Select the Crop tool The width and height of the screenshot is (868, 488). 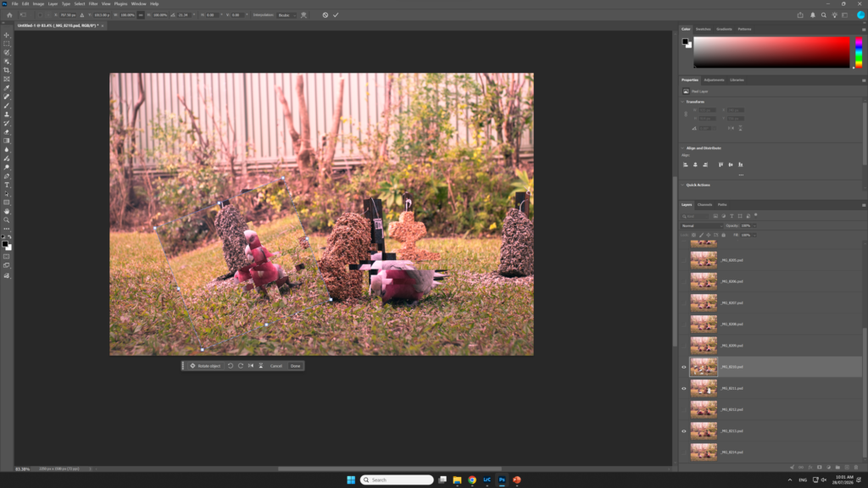click(x=7, y=70)
